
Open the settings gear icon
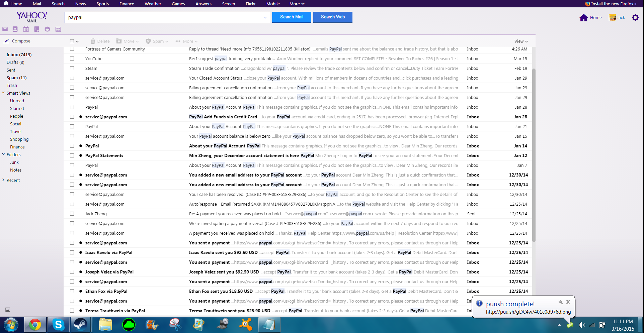635,17
